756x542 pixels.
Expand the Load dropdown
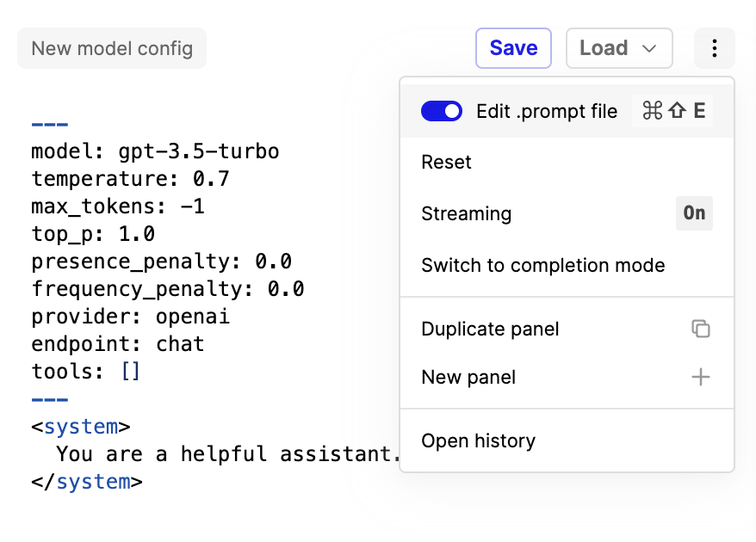pos(619,48)
